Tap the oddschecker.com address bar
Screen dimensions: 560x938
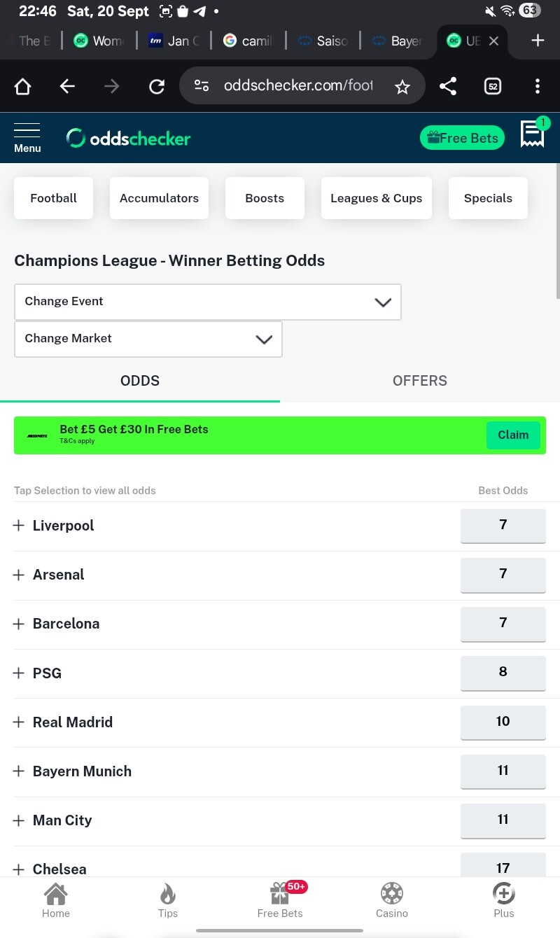[297, 86]
